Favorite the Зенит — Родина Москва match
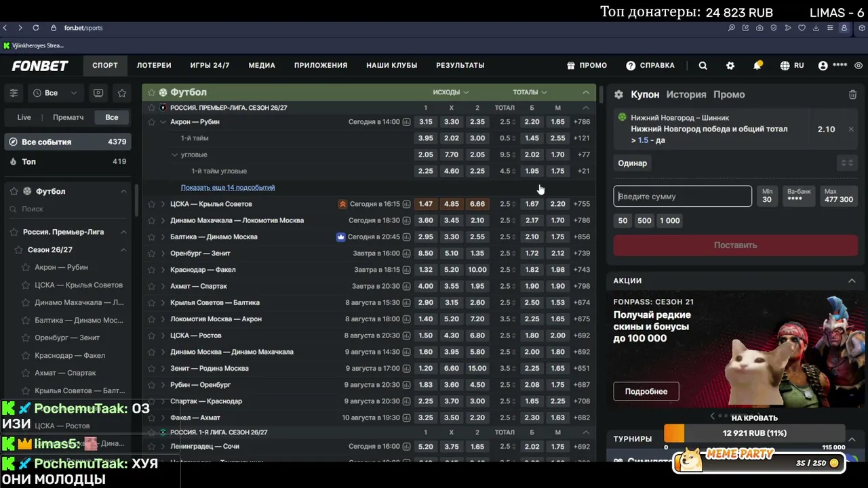The width and height of the screenshot is (868, 488). click(x=152, y=369)
